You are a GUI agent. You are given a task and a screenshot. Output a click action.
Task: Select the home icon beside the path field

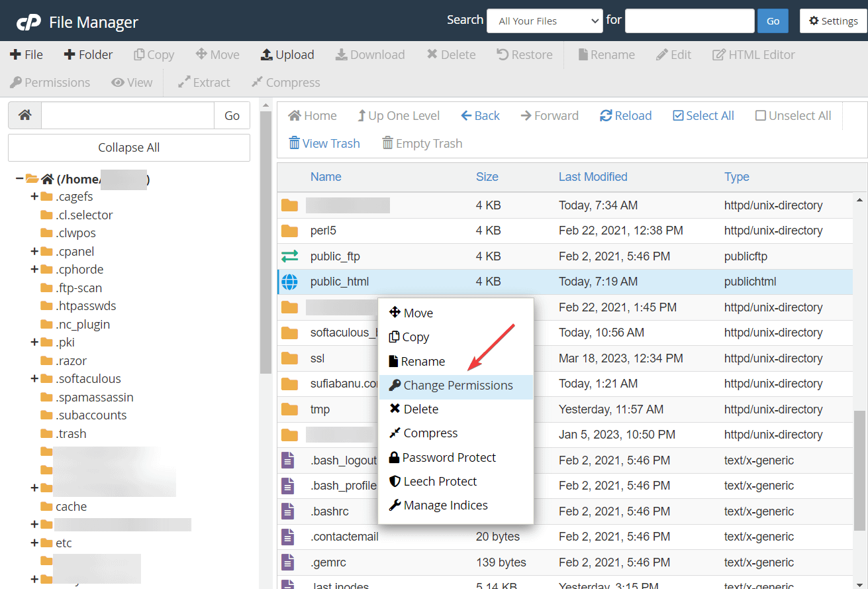pos(24,115)
